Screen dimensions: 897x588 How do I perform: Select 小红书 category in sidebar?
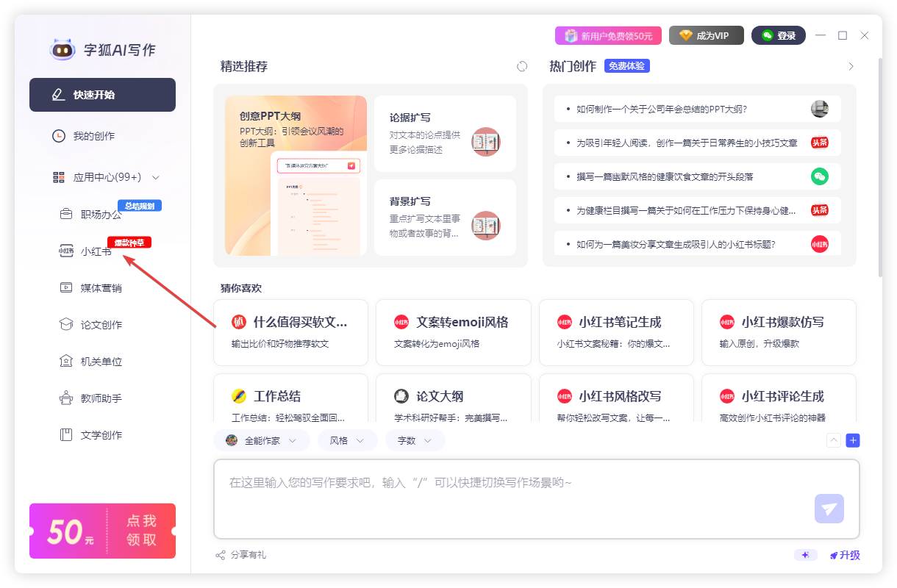(96, 251)
